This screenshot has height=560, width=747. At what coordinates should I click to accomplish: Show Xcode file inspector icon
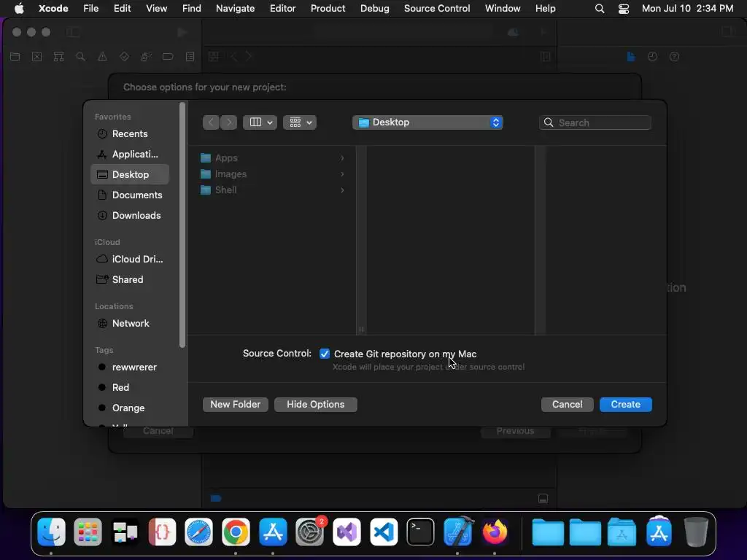(x=631, y=57)
